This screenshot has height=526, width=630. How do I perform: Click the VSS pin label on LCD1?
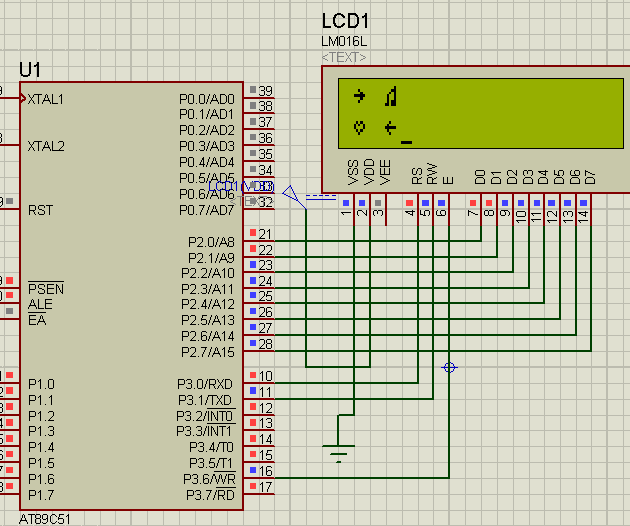point(353,172)
